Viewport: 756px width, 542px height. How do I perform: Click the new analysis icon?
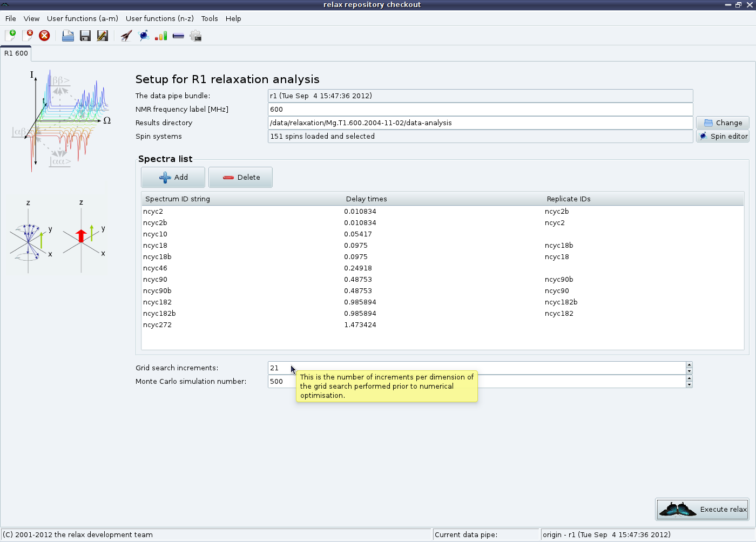[10, 36]
